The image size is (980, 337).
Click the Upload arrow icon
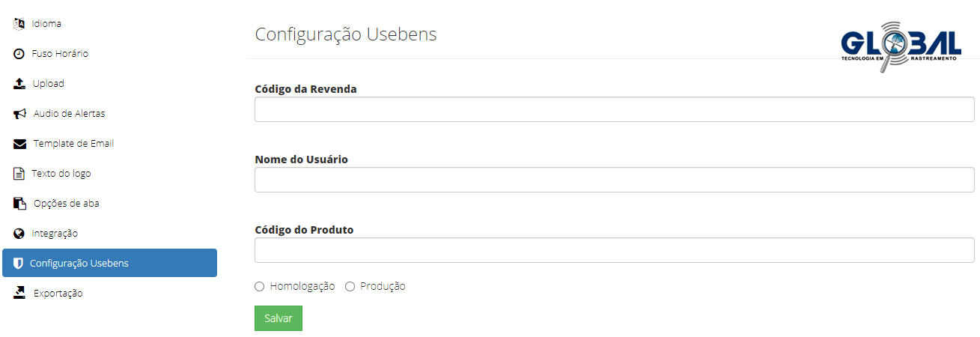[x=19, y=83]
